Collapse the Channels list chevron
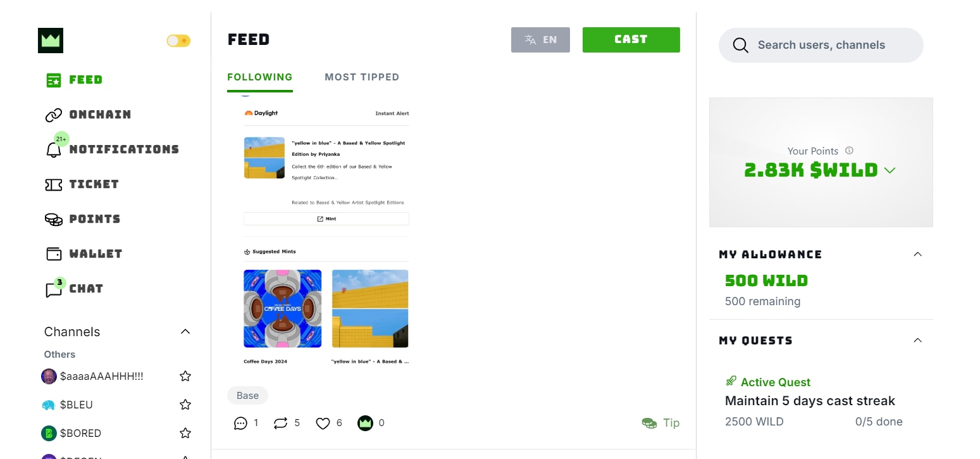 point(185,332)
